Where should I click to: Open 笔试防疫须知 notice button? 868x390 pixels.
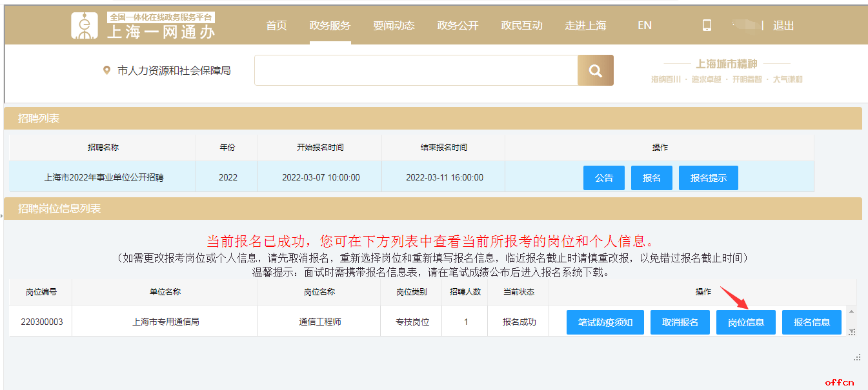[605, 322]
